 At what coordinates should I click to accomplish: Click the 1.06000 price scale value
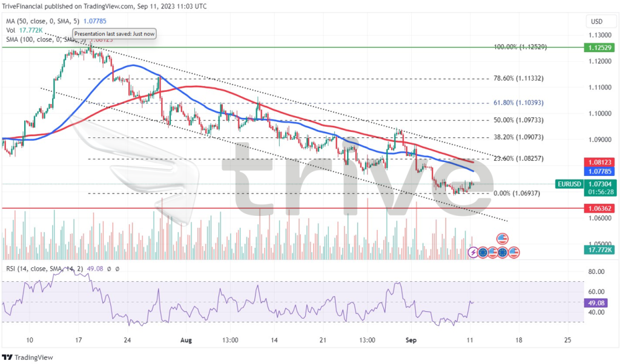pos(600,218)
